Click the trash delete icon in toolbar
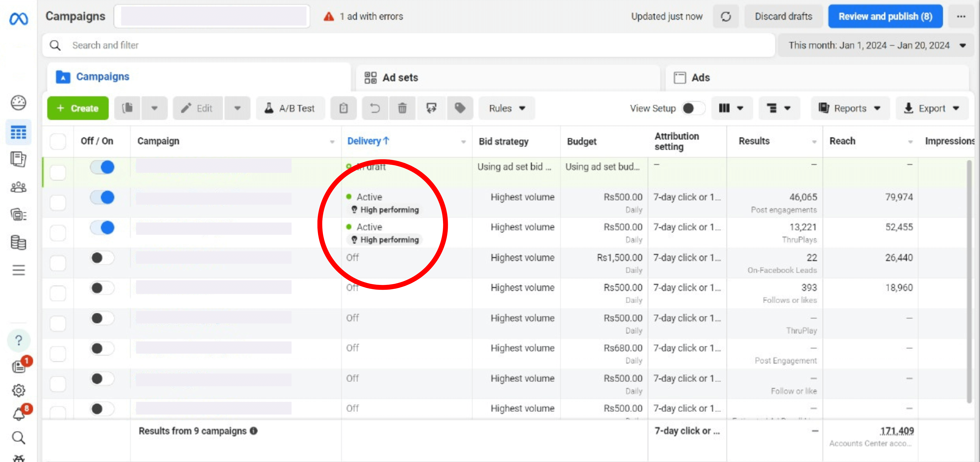The image size is (980, 462). 402,108
